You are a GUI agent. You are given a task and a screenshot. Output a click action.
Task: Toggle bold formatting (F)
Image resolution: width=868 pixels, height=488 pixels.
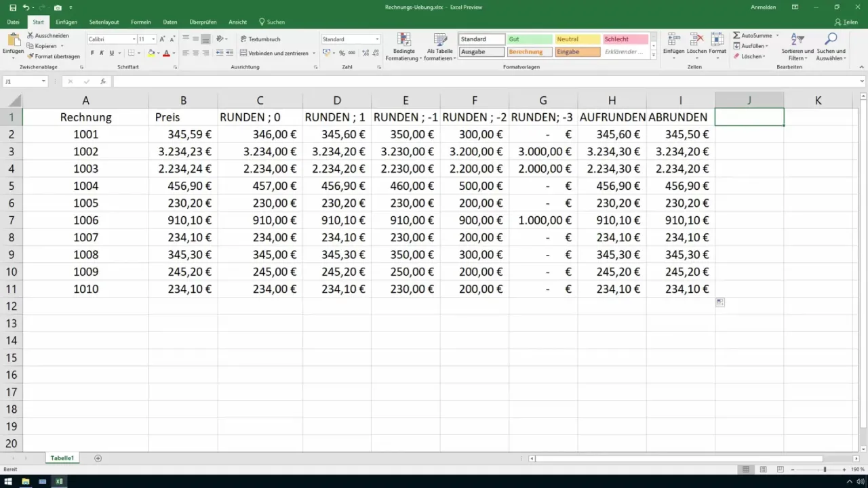coord(92,53)
